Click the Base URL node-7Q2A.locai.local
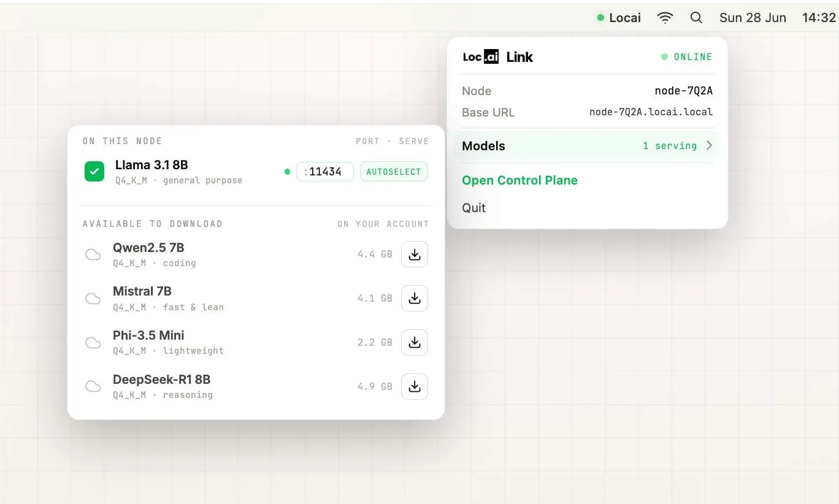The image size is (839, 504). point(651,112)
